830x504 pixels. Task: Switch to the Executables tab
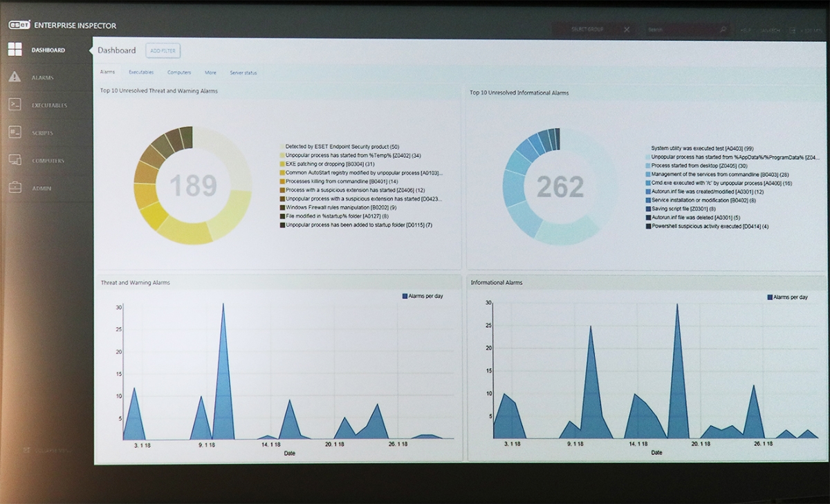(x=141, y=72)
